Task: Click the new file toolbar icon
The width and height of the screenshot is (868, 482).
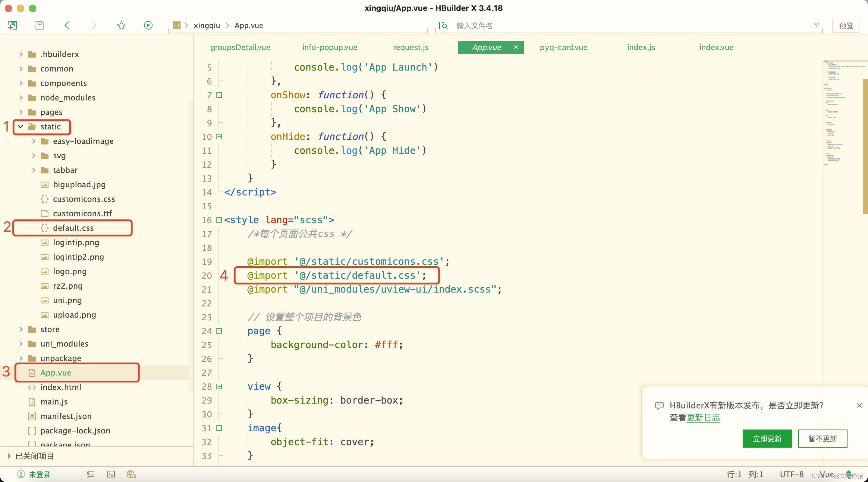Action: (12, 25)
